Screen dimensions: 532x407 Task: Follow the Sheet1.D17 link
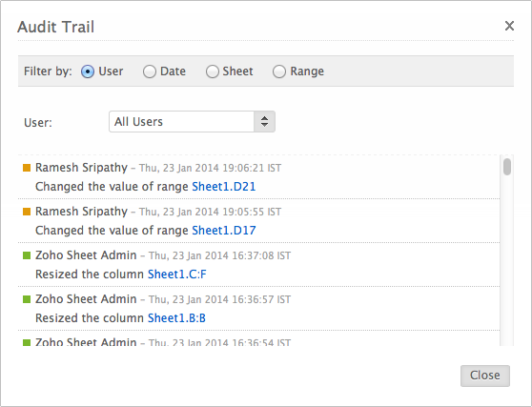224,231
